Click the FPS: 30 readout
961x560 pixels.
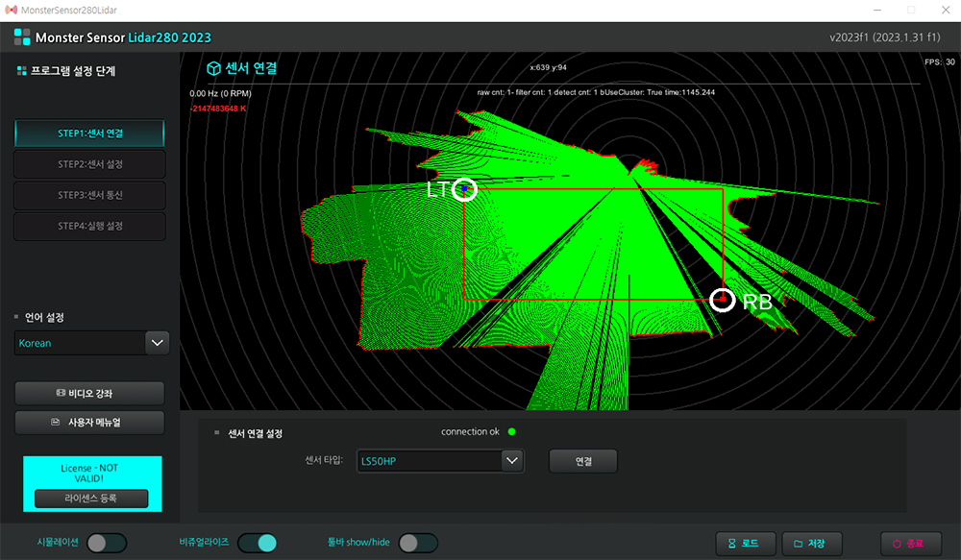940,61
